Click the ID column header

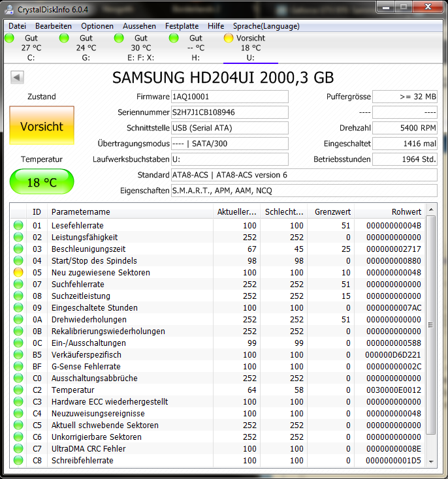(x=37, y=211)
